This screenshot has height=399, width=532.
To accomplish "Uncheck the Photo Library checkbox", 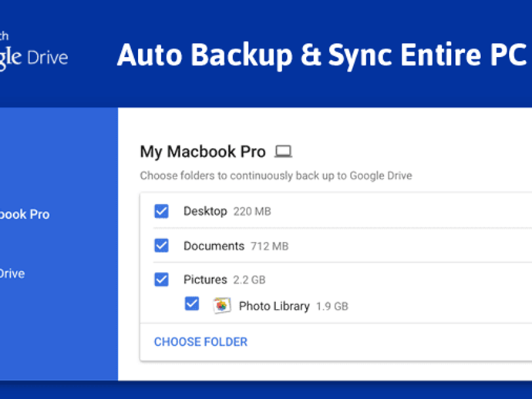I will pos(192,304).
